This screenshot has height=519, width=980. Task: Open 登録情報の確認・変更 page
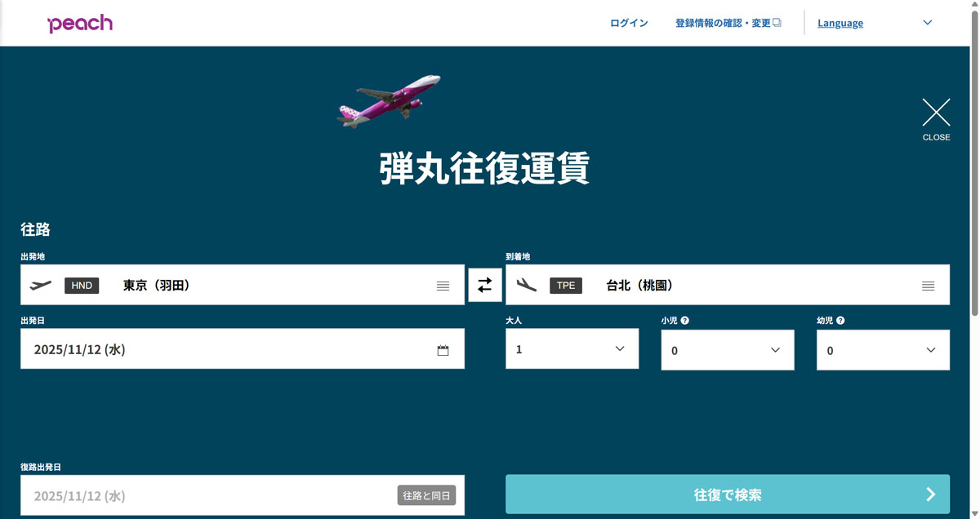pyautogui.click(x=722, y=22)
